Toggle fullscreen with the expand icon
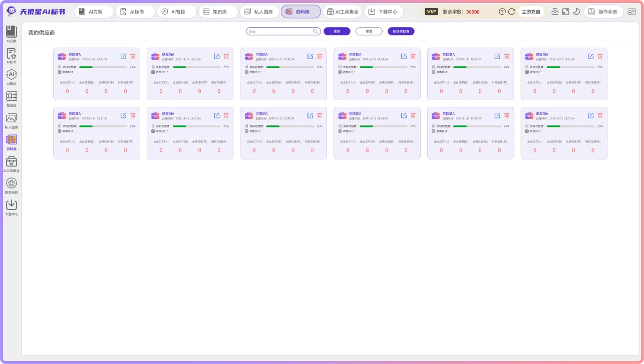 566,12
